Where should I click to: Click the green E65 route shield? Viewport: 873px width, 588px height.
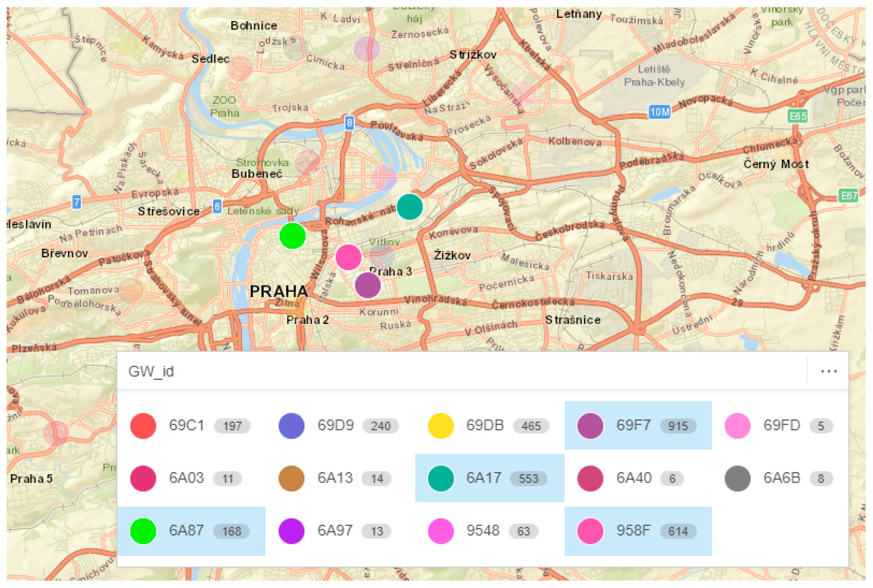(x=797, y=116)
